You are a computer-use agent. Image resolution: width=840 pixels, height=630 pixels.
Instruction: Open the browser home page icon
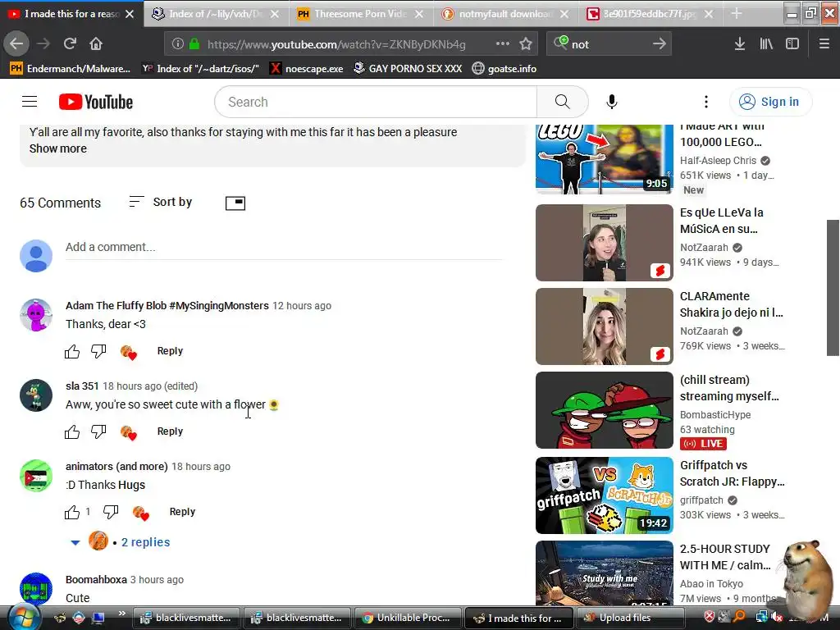pyautogui.click(x=96, y=43)
